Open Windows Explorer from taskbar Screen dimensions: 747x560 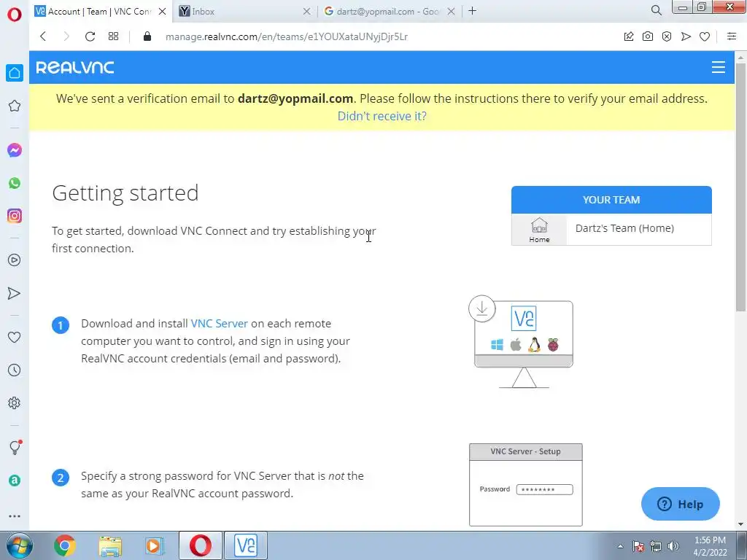click(110, 546)
